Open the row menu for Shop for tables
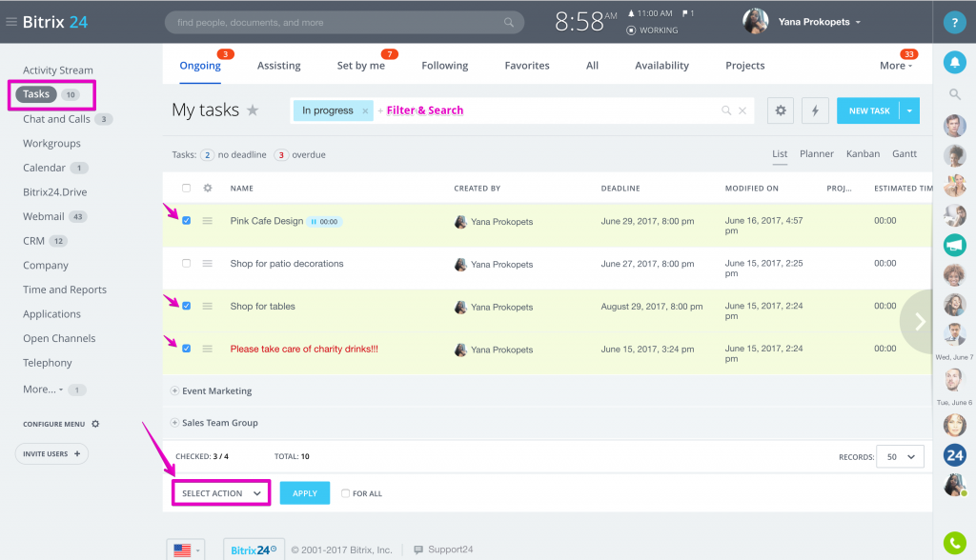The width and height of the screenshot is (976, 560). 207,306
